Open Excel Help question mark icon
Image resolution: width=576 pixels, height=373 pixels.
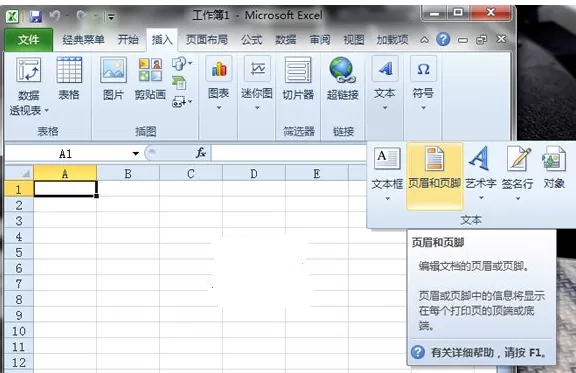click(443, 39)
